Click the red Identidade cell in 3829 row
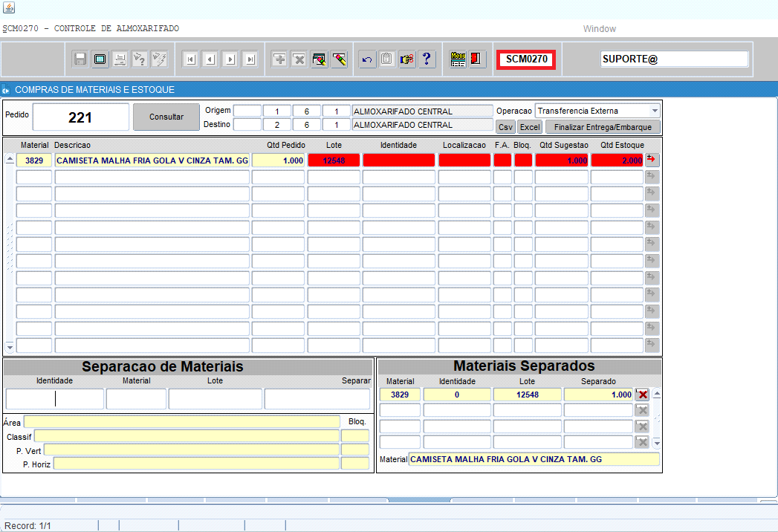 click(399, 160)
